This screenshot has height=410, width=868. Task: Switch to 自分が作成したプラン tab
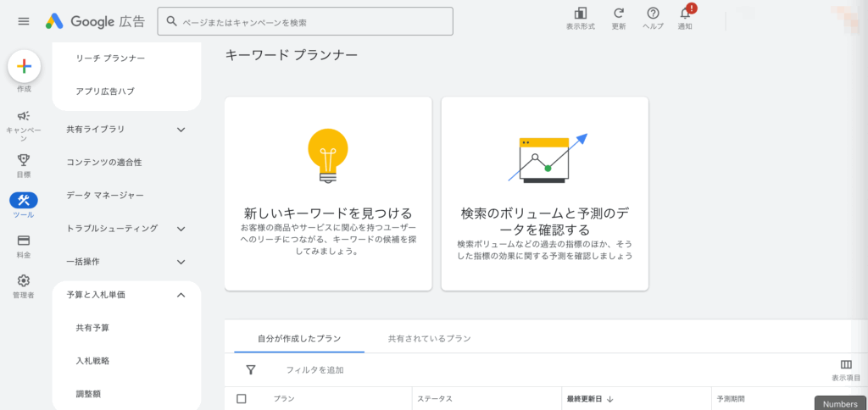pos(299,339)
